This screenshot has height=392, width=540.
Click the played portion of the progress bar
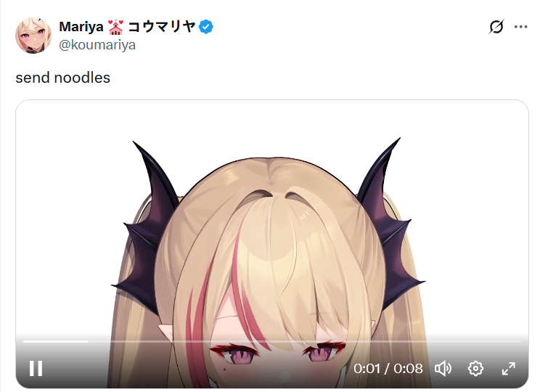click(56, 341)
